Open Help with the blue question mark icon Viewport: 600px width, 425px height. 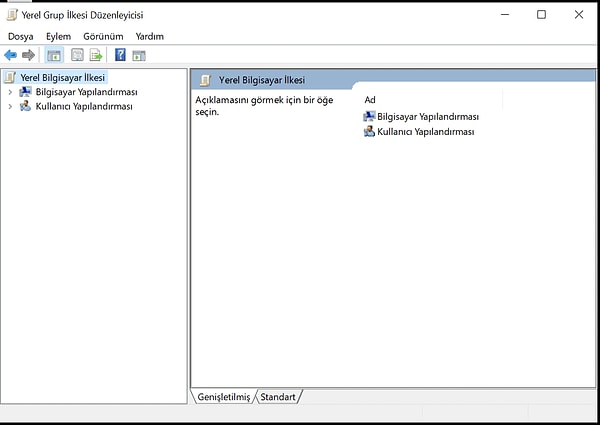click(120, 55)
